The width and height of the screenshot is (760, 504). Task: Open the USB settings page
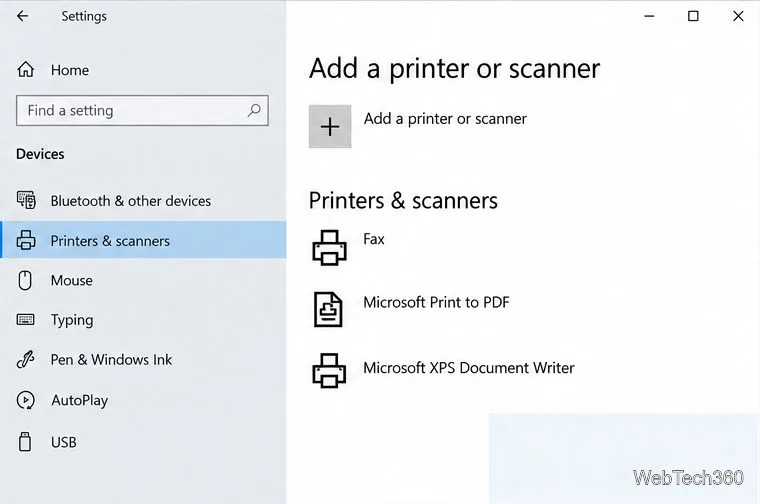pyautogui.click(x=143, y=442)
